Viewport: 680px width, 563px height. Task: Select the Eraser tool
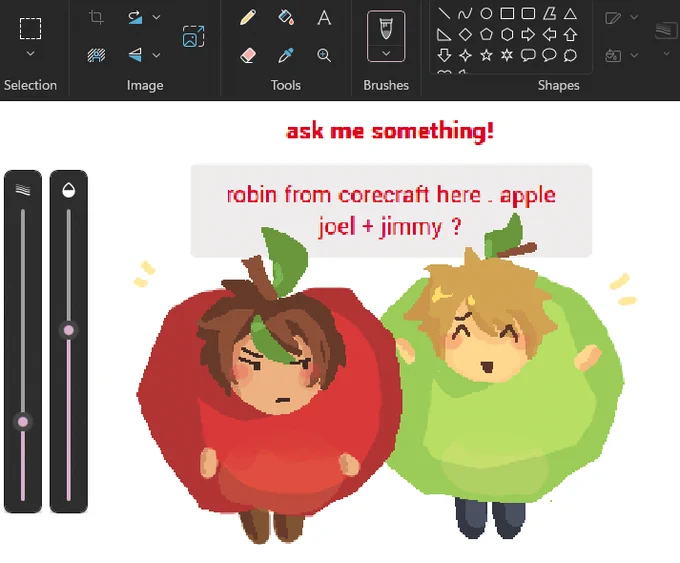(x=248, y=55)
